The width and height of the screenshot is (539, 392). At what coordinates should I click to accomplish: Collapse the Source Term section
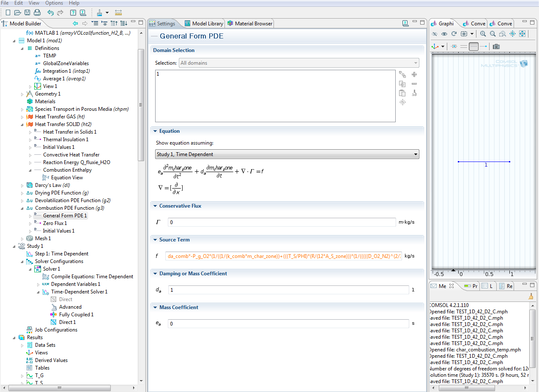pyautogui.click(x=155, y=240)
